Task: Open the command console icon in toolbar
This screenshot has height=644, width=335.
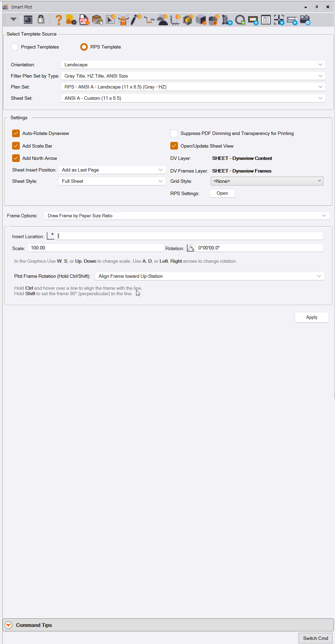Action: coord(28,20)
